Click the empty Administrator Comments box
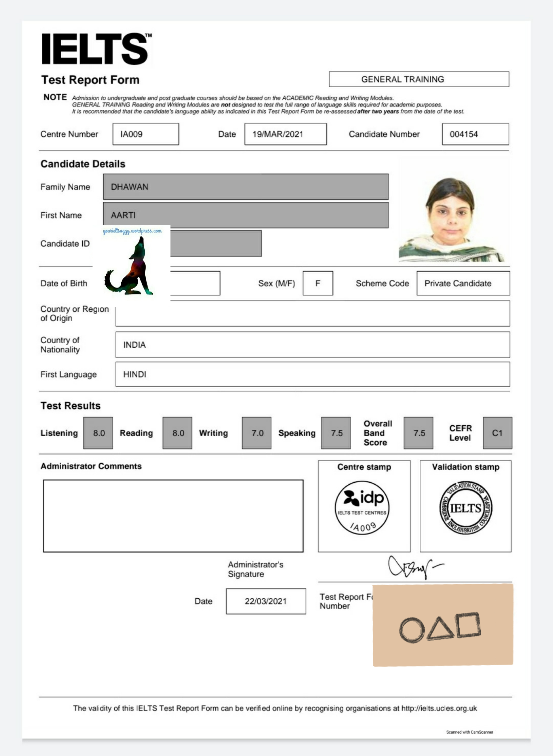This screenshot has height=756, width=553. (173, 516)
